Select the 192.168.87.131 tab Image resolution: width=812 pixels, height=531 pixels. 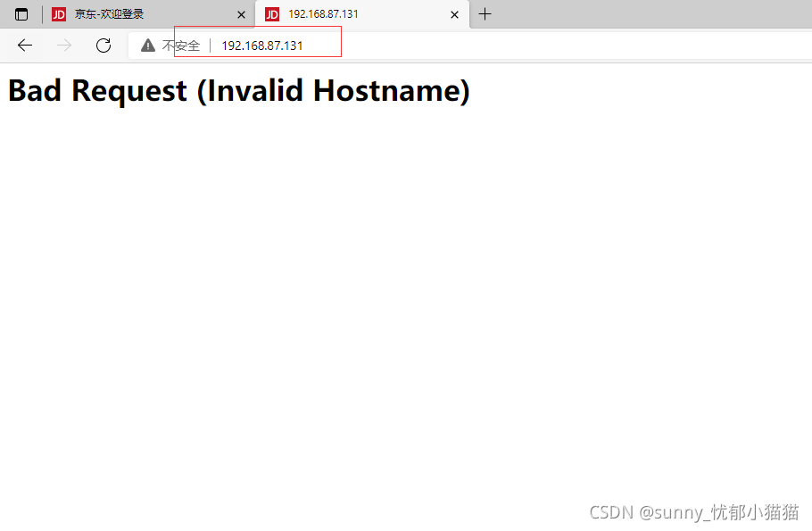361,14
